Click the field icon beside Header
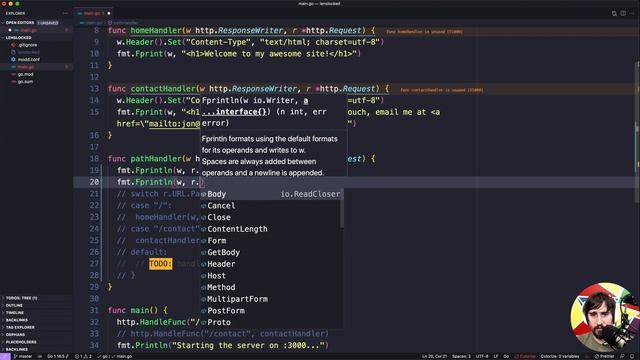Screen dimensions: 640x360 tap(204, 264)
